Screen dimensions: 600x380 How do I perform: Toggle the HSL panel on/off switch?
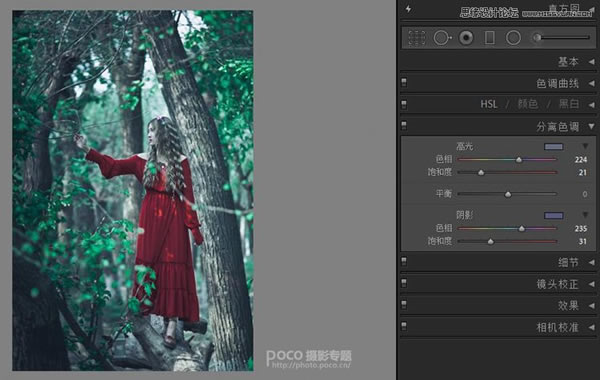[404, 104]
